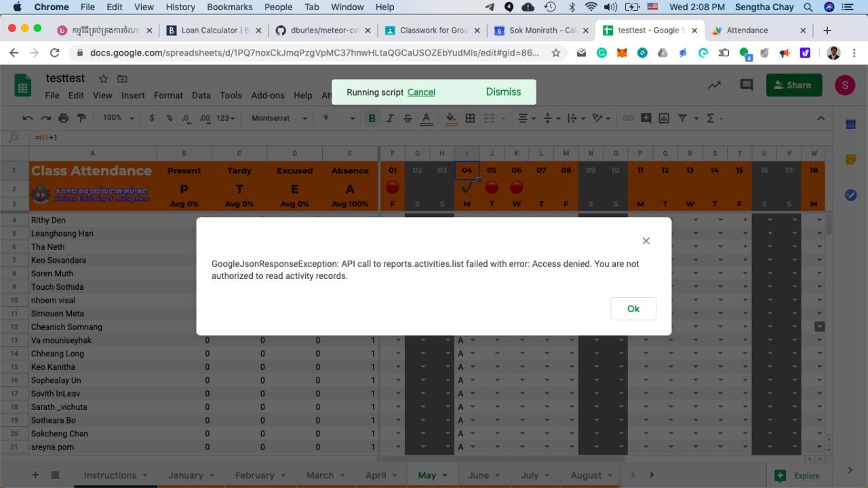The image size is (868, 488).
Task: Click the green Share button
Action: [x=794, y=85]
